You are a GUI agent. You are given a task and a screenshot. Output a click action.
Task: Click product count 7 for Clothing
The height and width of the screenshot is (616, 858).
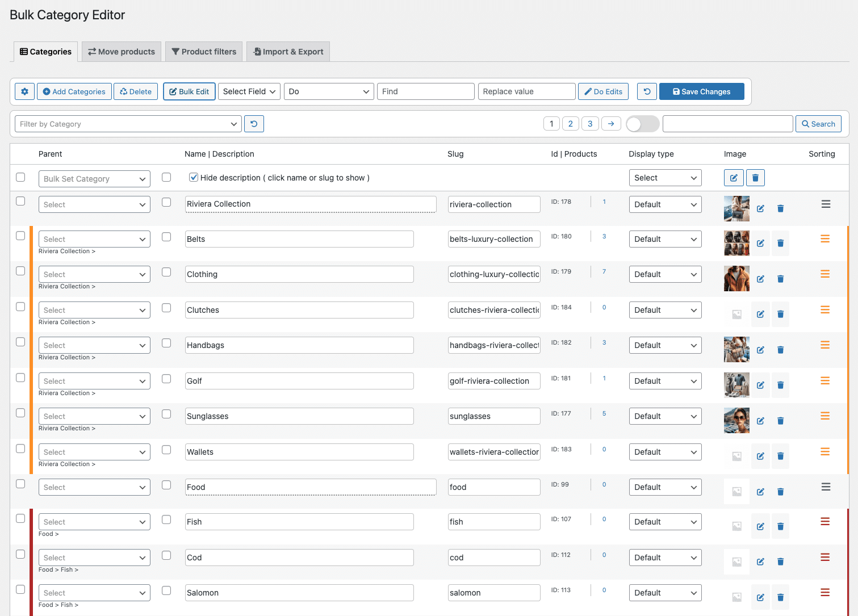tap(604, 271)
